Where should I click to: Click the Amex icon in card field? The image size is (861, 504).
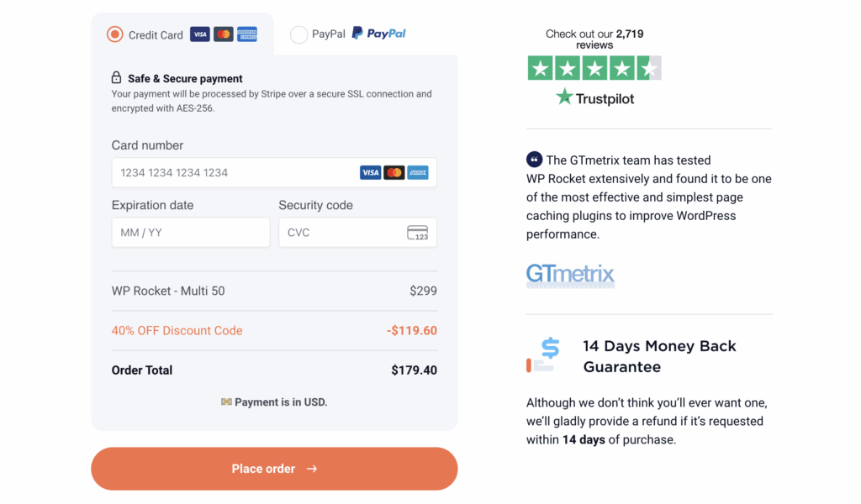click(418, 173)
